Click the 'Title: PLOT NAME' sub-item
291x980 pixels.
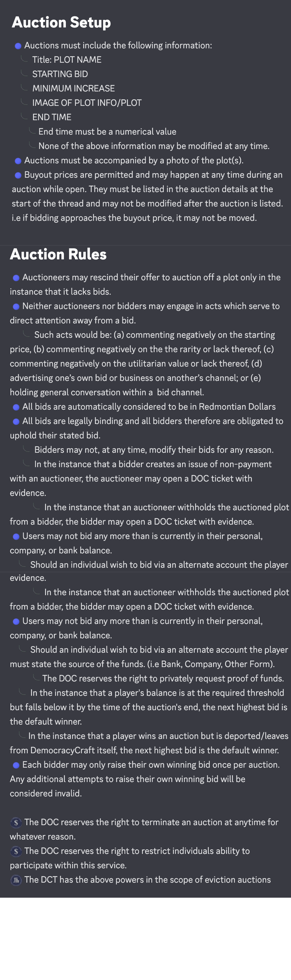(67, 60)
